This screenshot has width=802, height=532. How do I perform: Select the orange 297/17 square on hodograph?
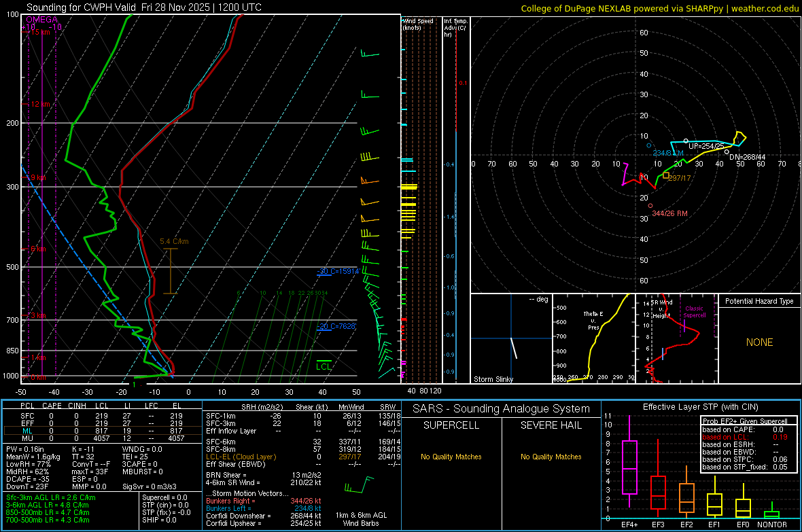coord(666,175)
